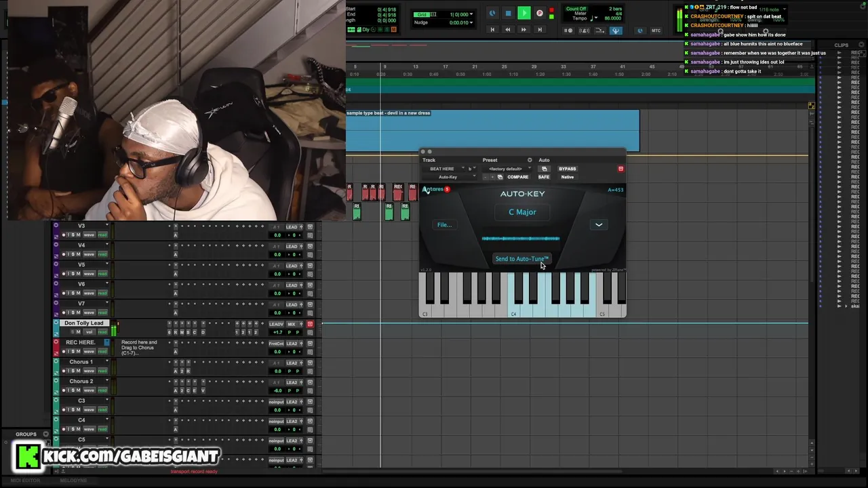Click the C Major key display
This screenshot has height=488, width=868.
[522, 212]
